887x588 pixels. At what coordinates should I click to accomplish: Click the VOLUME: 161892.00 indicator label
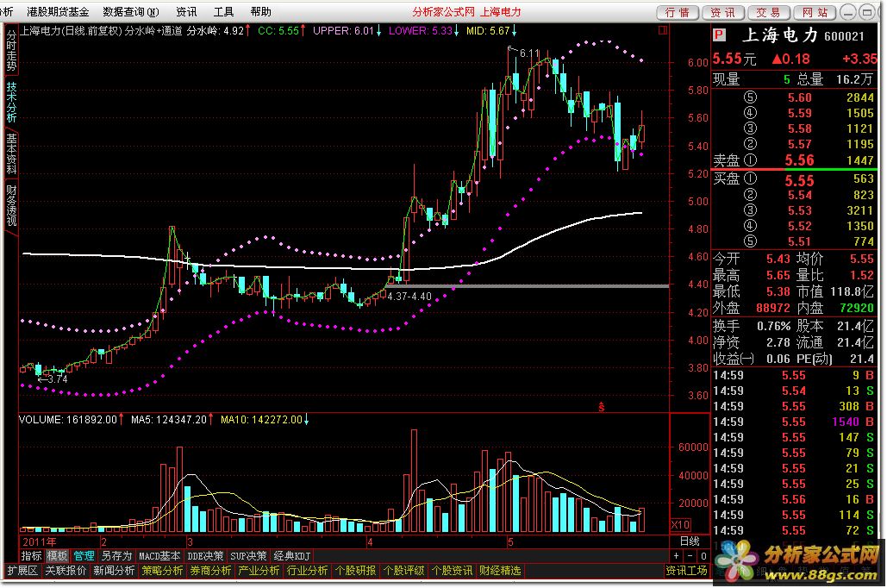point(67,419)
